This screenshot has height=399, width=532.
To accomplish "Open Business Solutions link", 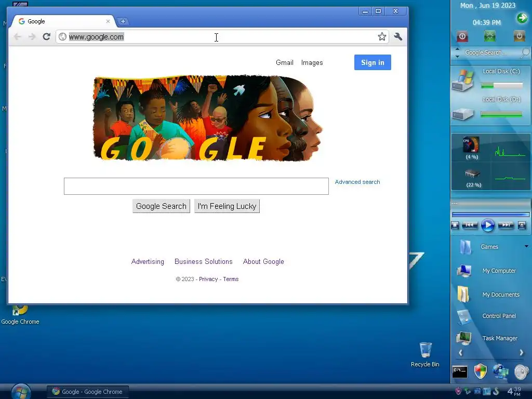I will (x=204, y=262).
